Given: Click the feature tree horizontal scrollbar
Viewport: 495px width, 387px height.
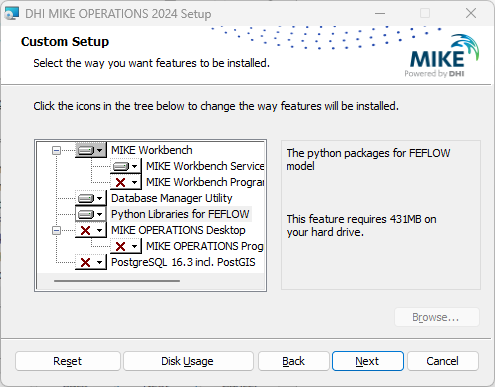Looking at the screenshot, I should [x=117, y=281].
